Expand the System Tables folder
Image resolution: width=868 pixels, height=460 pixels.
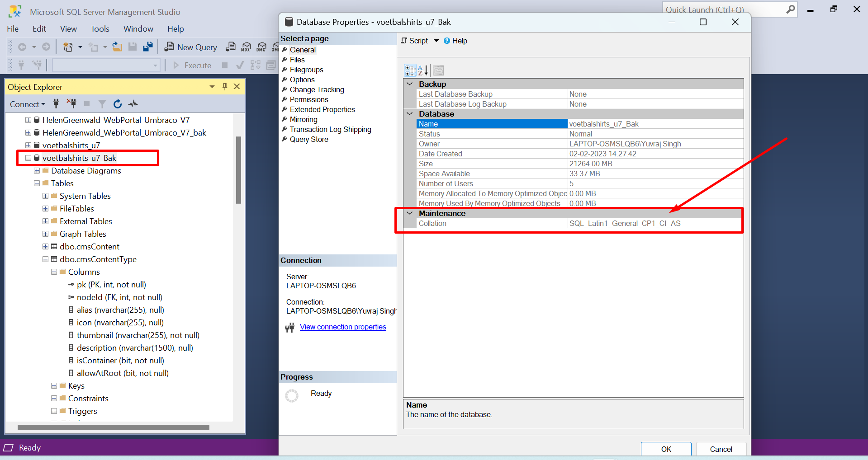45,196
